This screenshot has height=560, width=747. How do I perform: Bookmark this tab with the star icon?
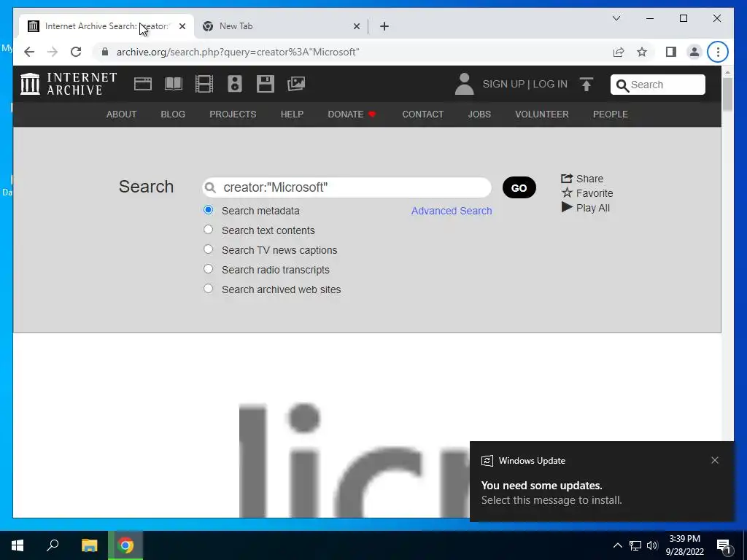coord(642,52)
